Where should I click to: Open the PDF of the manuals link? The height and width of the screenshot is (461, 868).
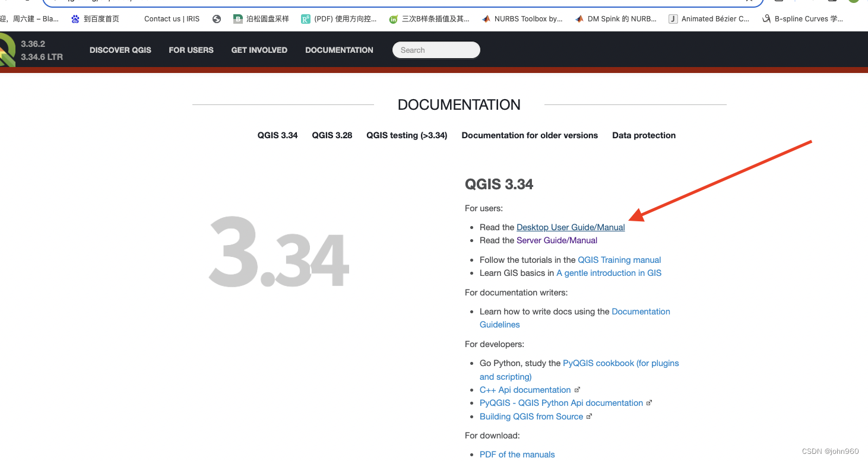point(517,454)
